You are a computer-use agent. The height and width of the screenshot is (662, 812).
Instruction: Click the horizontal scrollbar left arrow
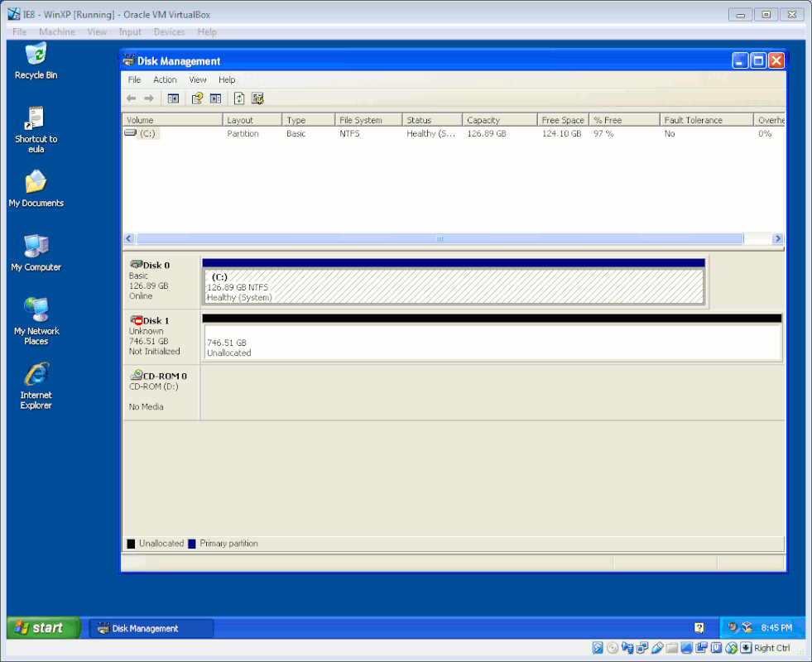[129, 238]
